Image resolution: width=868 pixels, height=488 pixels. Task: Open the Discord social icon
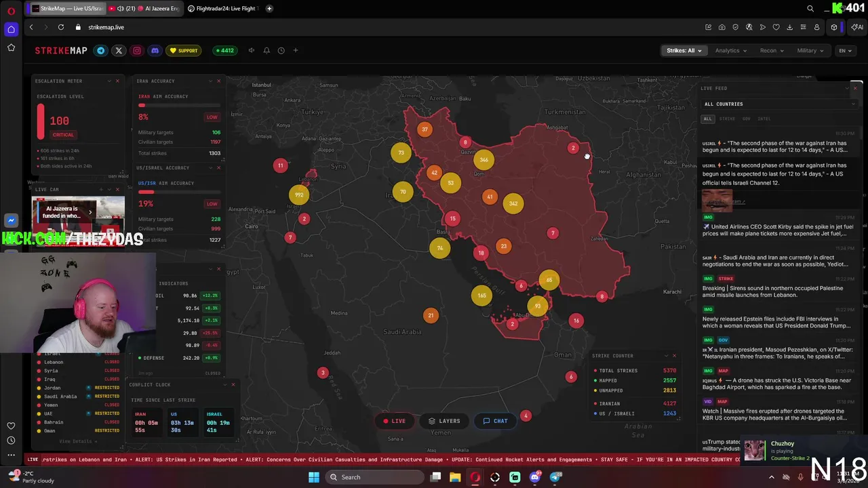pos(155,50)
